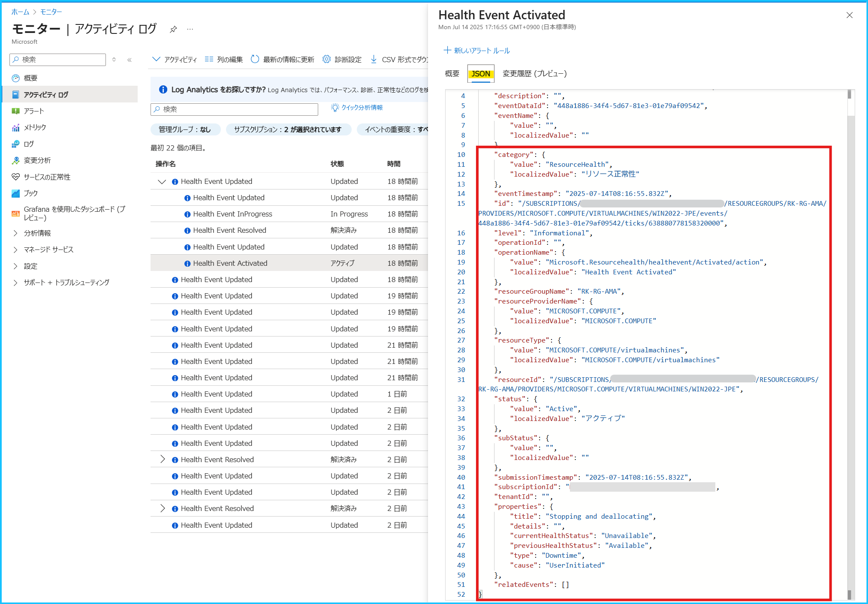Click the Log Analytics banner info icon
The height and width of the screenshot is (604, 868).
(163, 90)
